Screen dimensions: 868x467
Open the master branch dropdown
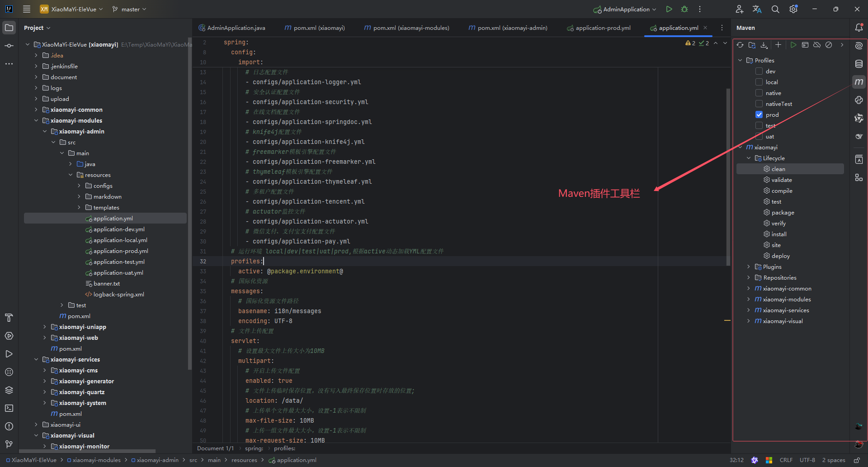[129, 9]
